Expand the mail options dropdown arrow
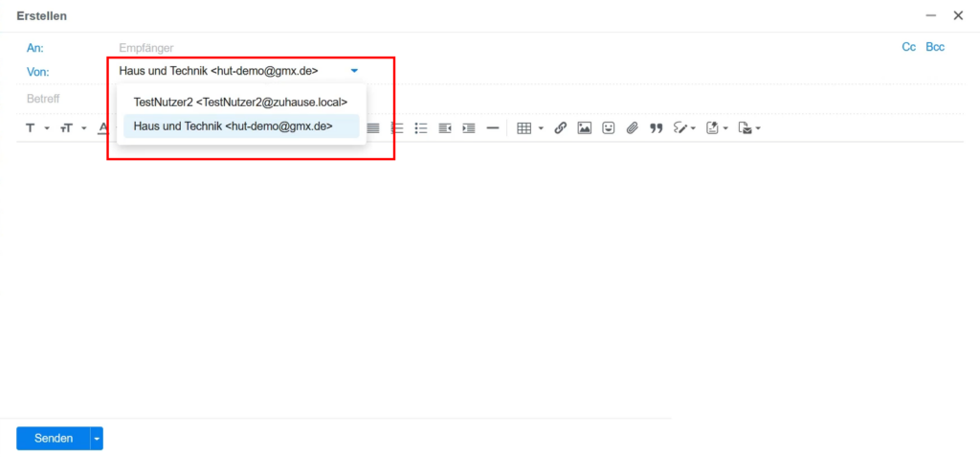 coord(758,129)
